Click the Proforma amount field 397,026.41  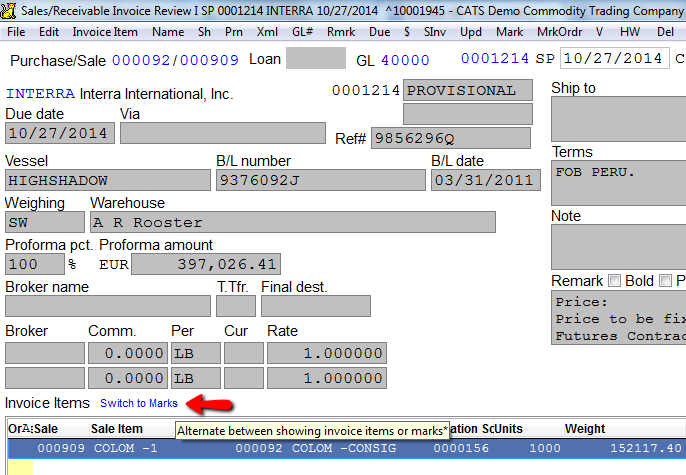coord(206,264)
